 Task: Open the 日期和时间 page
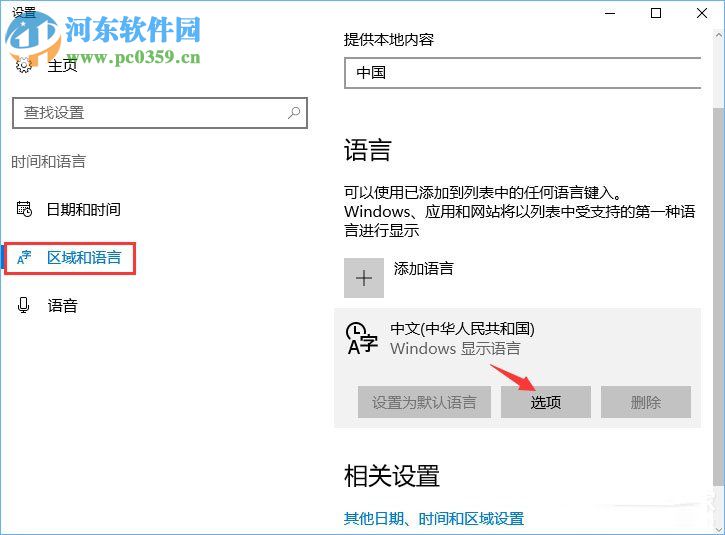point(84,209)
